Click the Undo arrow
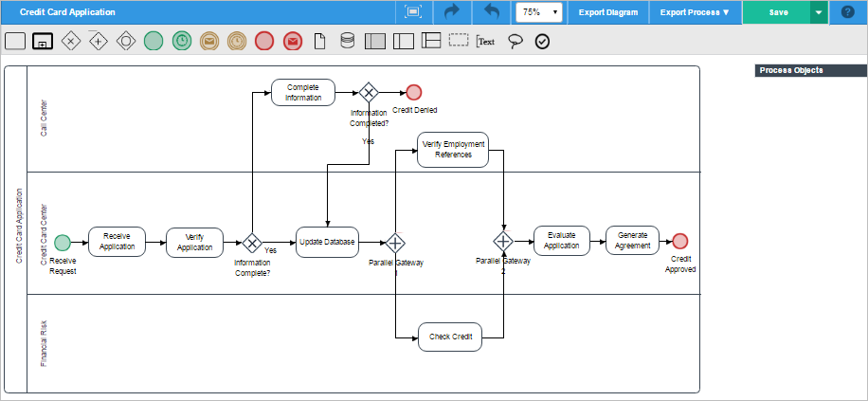Screen dimensions: 868x401 tap(491, 12)
